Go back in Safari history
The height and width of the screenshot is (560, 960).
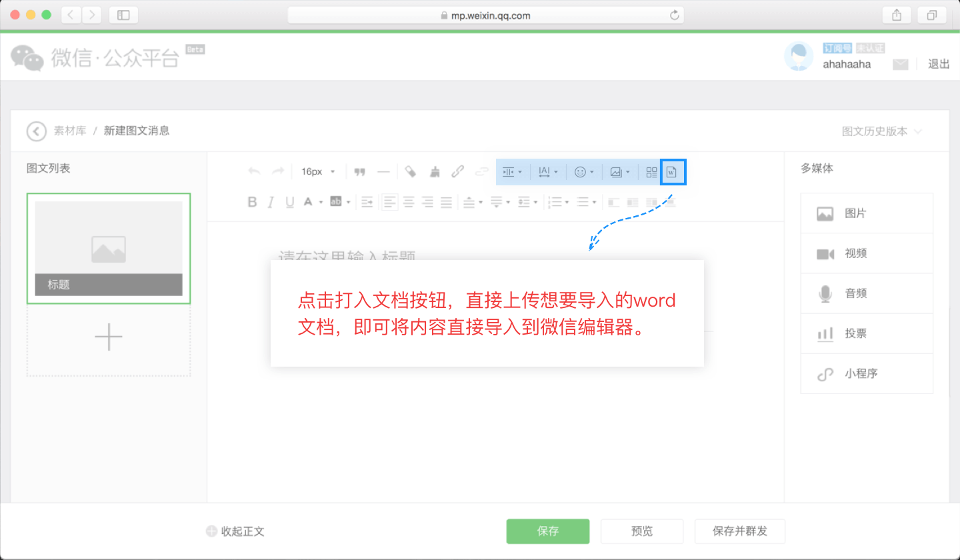[x=71, y=15]
